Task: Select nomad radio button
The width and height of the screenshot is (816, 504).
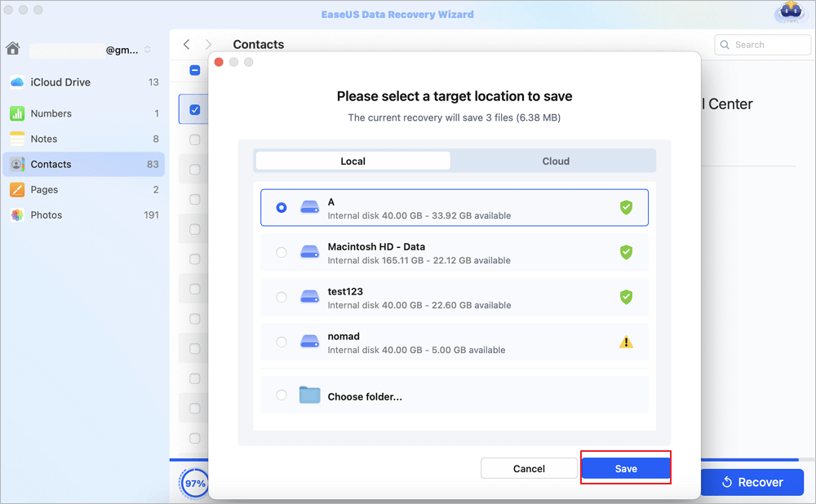Action: tap(282, 342)
